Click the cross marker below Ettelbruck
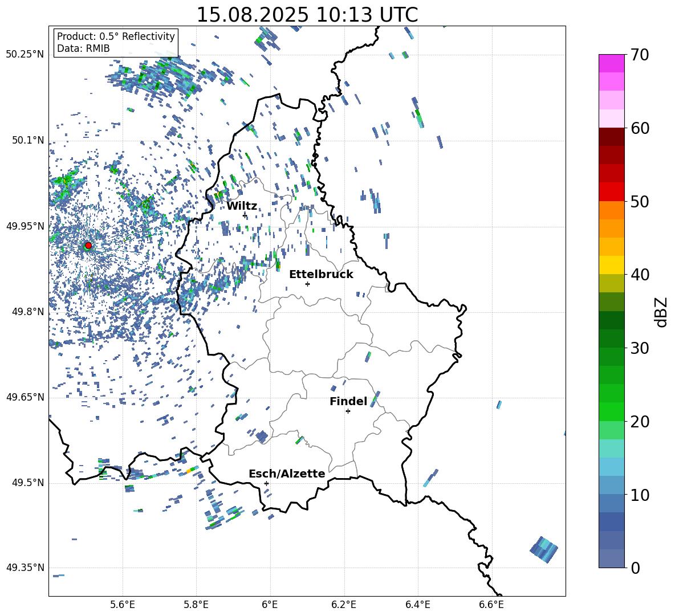Screen dimensions: 675x616 [x=307, y=284]
